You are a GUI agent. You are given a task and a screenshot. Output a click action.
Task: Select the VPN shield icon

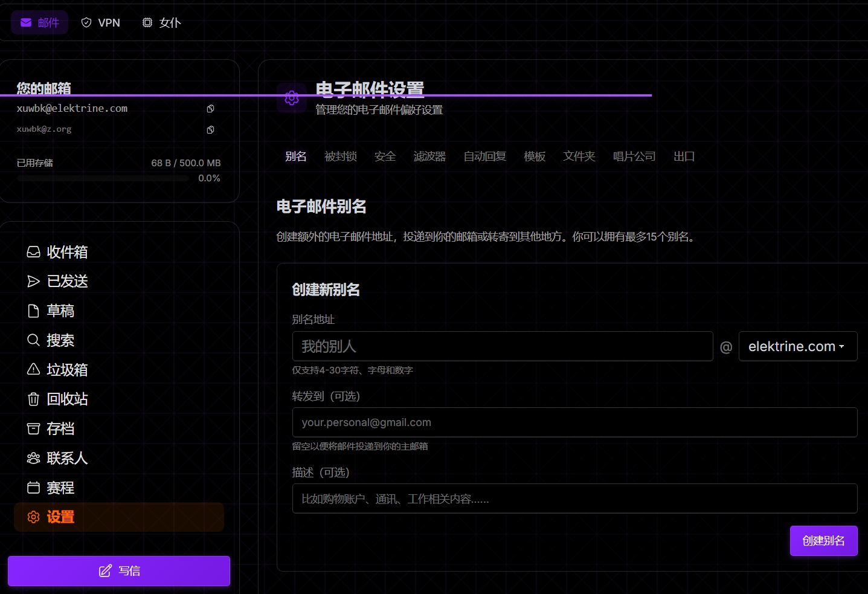pos(85,22)
